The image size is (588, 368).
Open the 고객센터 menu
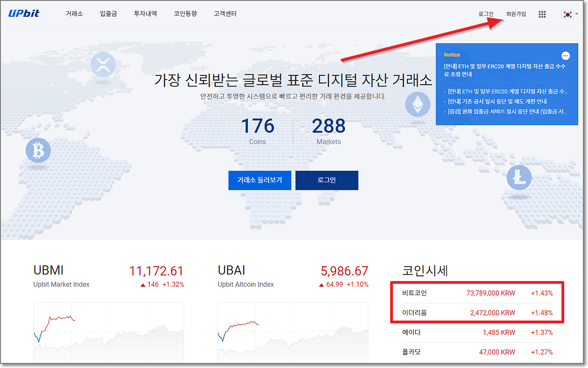point(225,13)
